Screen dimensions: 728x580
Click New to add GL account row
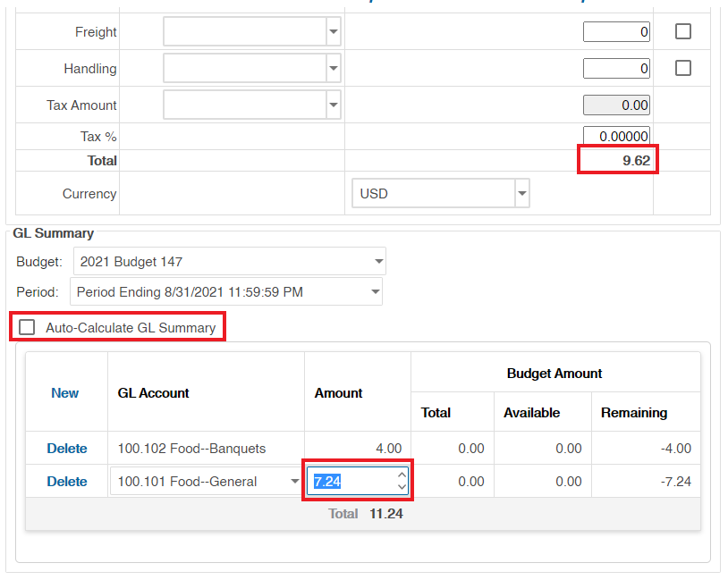(x=64, y=393)
